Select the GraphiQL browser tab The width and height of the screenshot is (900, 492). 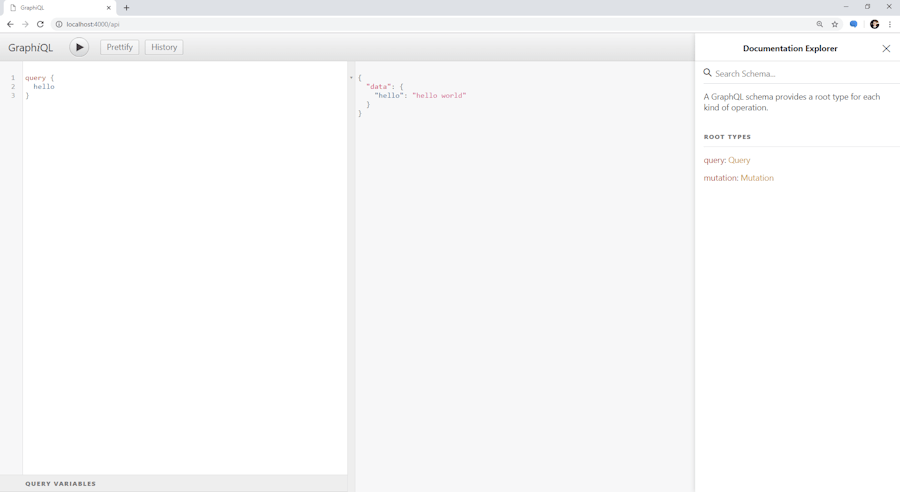(x=60, y=7)
